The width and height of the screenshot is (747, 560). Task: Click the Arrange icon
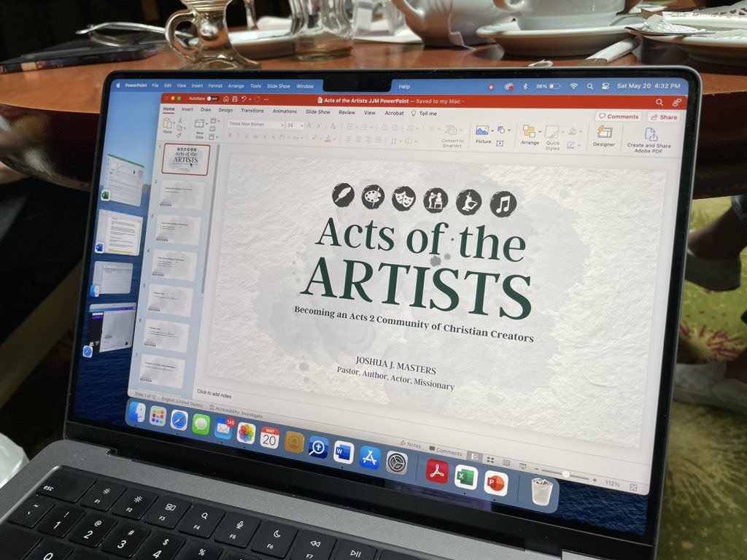(529, 131)
